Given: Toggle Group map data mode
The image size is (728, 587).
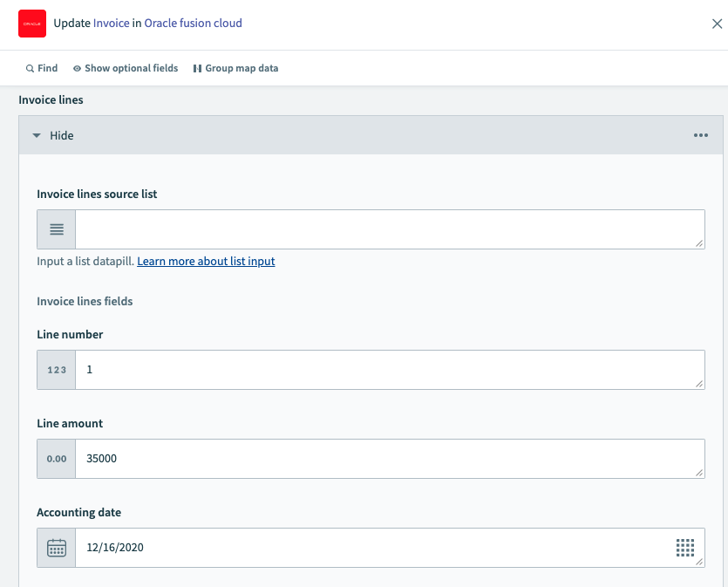Looking at the screenshot, I should coord(235,67).
